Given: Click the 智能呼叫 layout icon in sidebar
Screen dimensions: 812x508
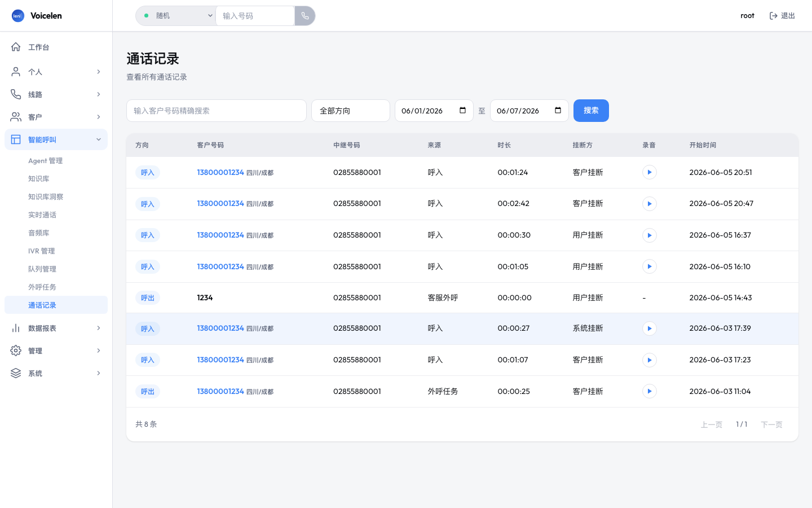Looking at the screenshot, I should pos(16,139).
